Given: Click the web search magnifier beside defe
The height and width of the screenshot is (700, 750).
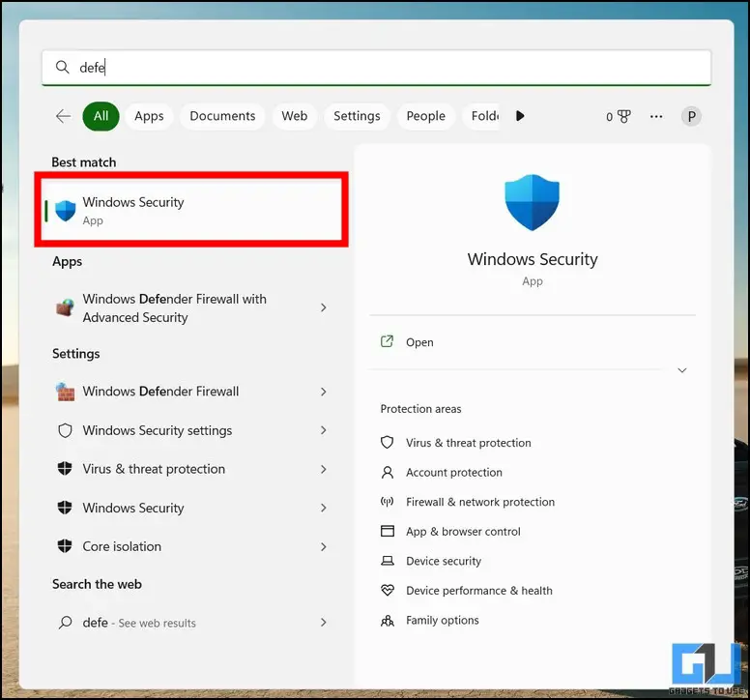Looking at the screenshot, I should (x=65, y=623).
